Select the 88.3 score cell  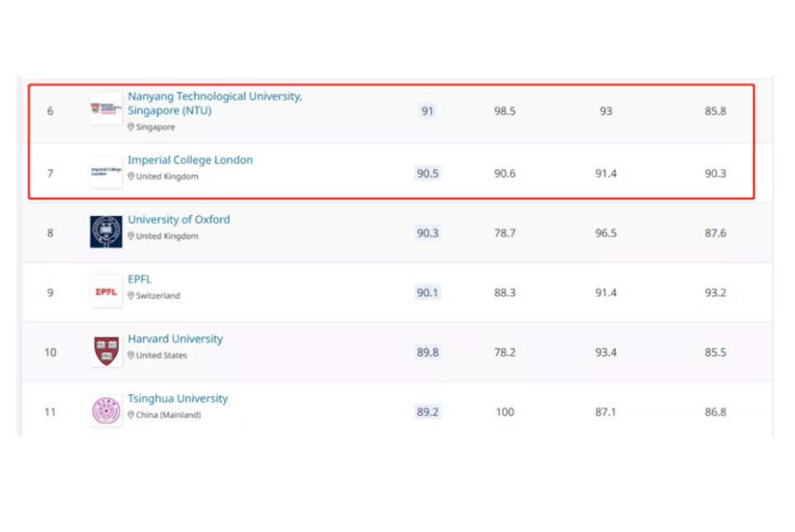click(505, 292)
